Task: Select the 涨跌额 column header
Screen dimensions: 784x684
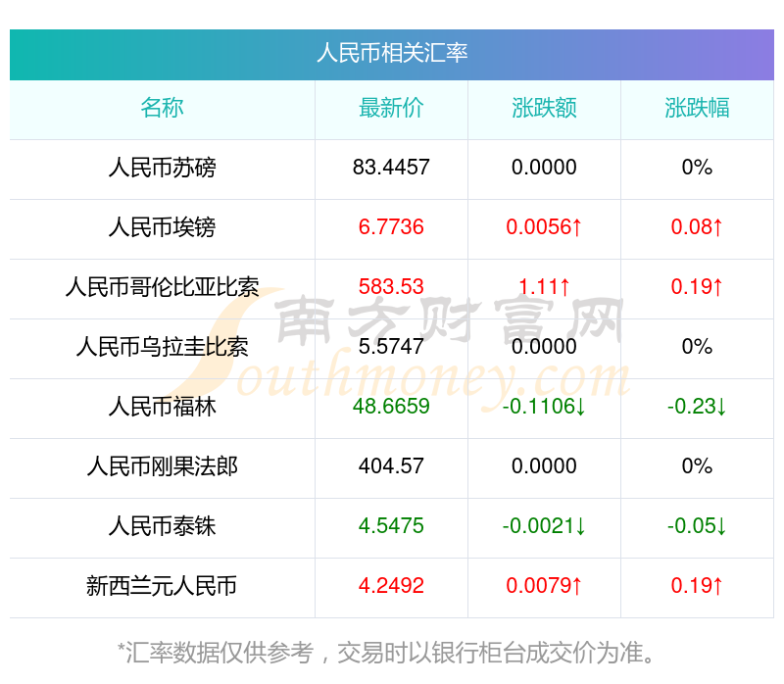Action: pyautogui.click(x=544, y=108)
